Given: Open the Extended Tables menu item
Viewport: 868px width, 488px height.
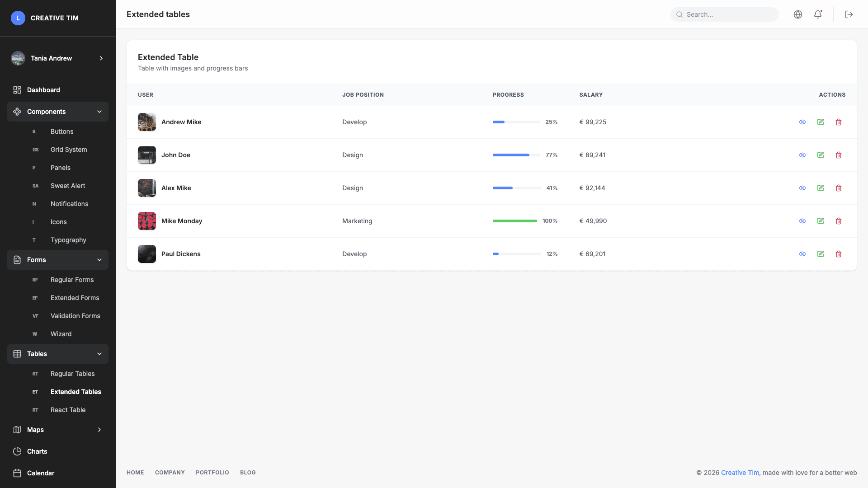Looking at the screenshot, I should point(75,391).
